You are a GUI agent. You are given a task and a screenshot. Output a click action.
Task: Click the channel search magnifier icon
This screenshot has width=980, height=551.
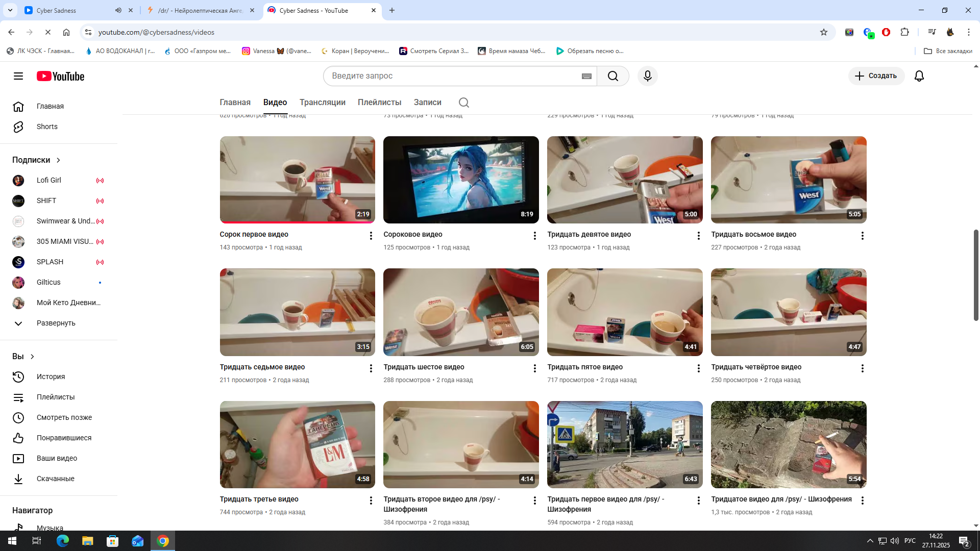(x=463, y=103)
